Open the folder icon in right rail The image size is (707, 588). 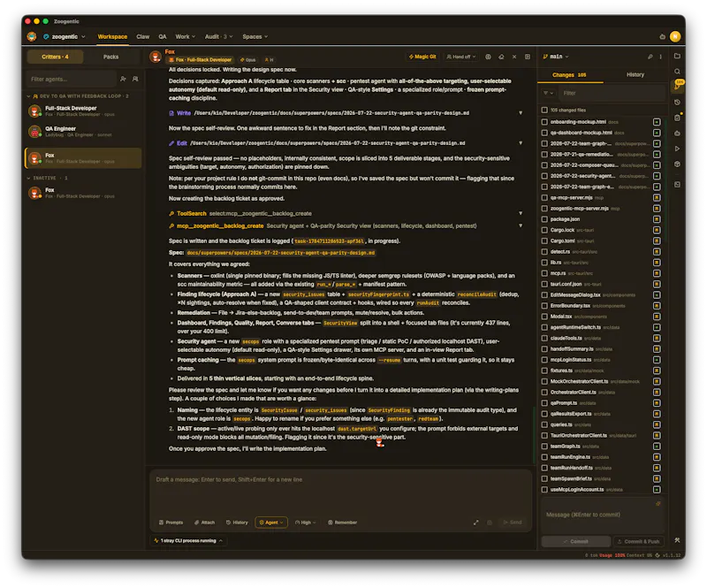677,56
